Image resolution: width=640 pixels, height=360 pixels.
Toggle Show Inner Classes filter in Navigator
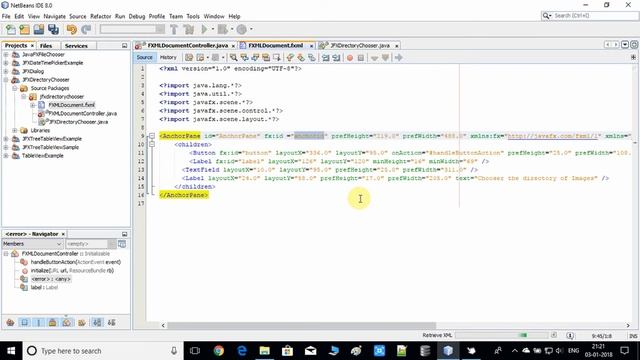coord(67,322)
